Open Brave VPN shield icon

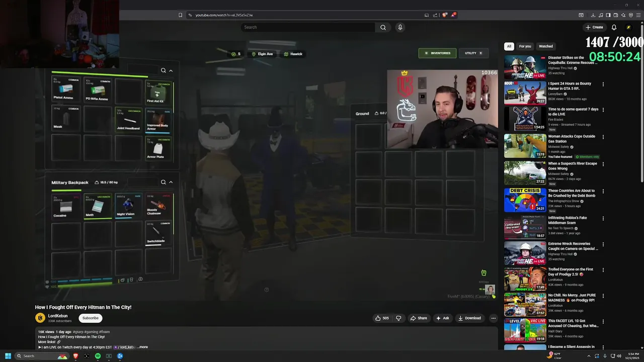[x=631, y=15]
